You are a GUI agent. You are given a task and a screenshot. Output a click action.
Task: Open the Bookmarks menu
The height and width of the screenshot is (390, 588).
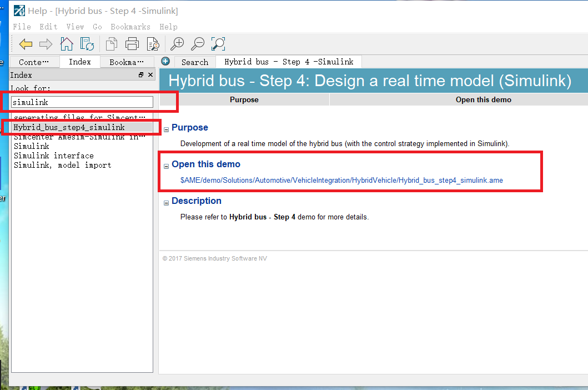(x=130, y=27)
